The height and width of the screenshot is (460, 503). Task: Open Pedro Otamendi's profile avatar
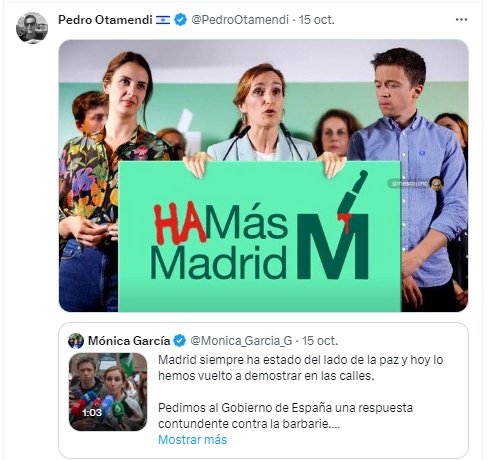point(32,28)
